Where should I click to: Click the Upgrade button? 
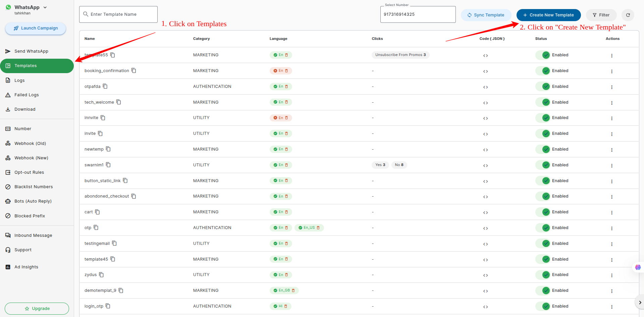37,309
